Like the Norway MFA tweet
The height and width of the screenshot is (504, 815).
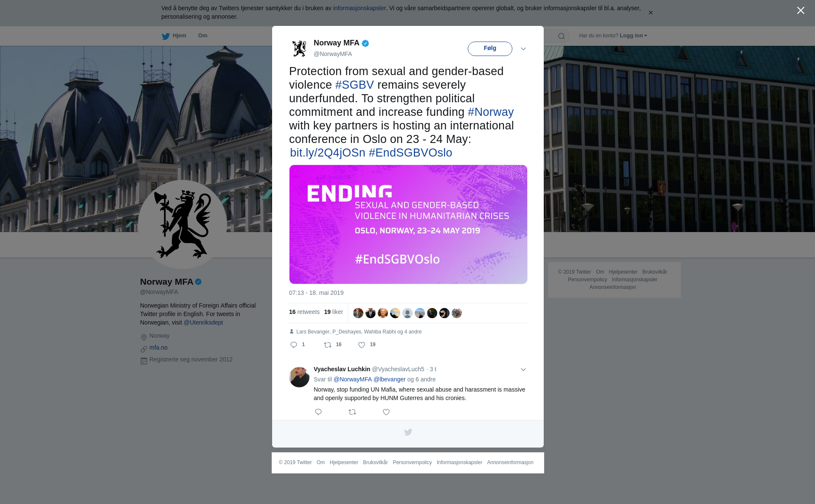tap(362, 345)
